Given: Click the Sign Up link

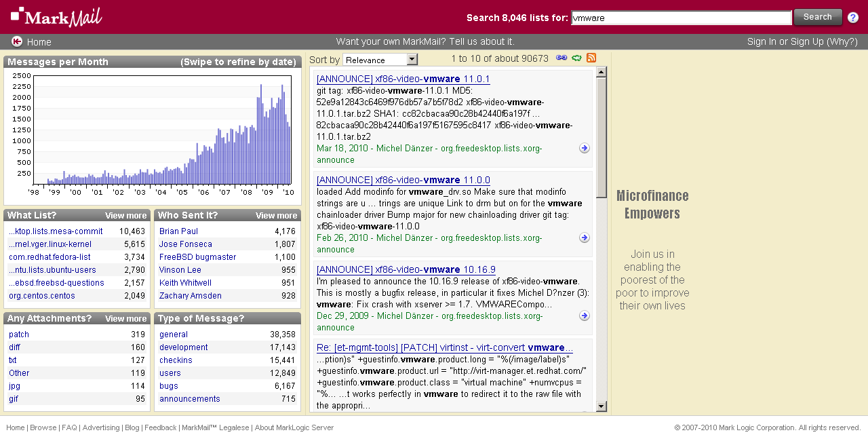Looking at the screenshot, I should click(x=806, y=42).
